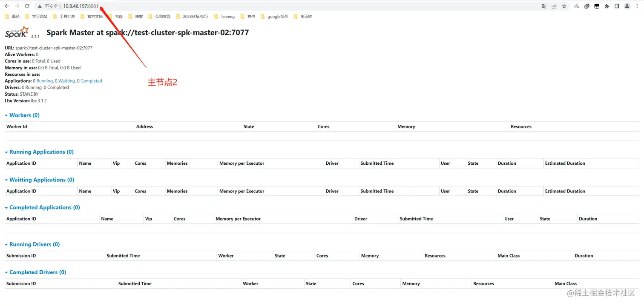
Task: Go back with the browser back arrow
Action: (7, 6)
